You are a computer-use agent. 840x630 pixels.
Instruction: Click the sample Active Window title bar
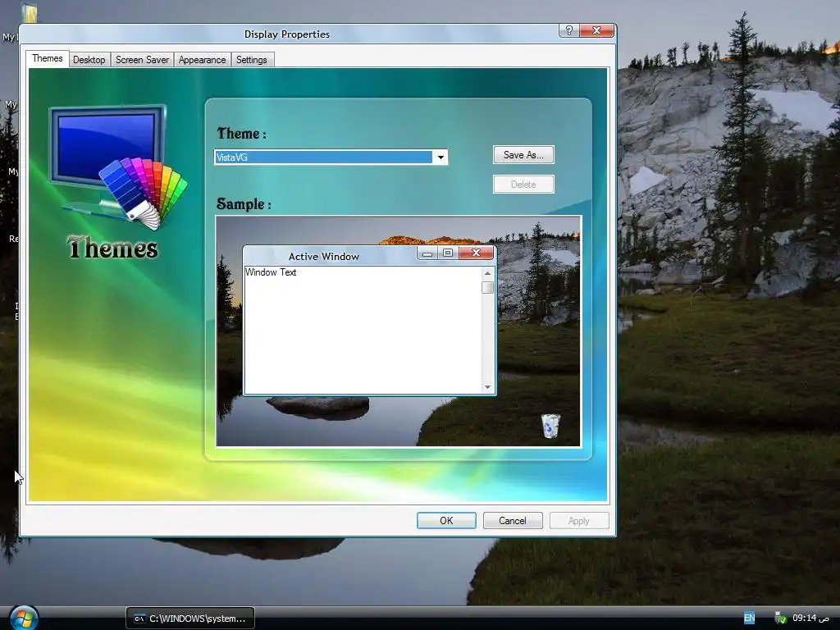click(x=323, y=257)
